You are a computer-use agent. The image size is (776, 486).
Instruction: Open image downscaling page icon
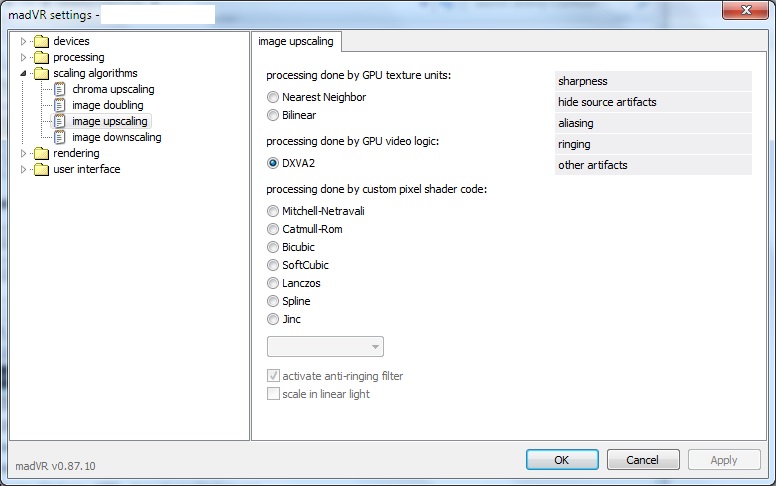coord(60,138)
